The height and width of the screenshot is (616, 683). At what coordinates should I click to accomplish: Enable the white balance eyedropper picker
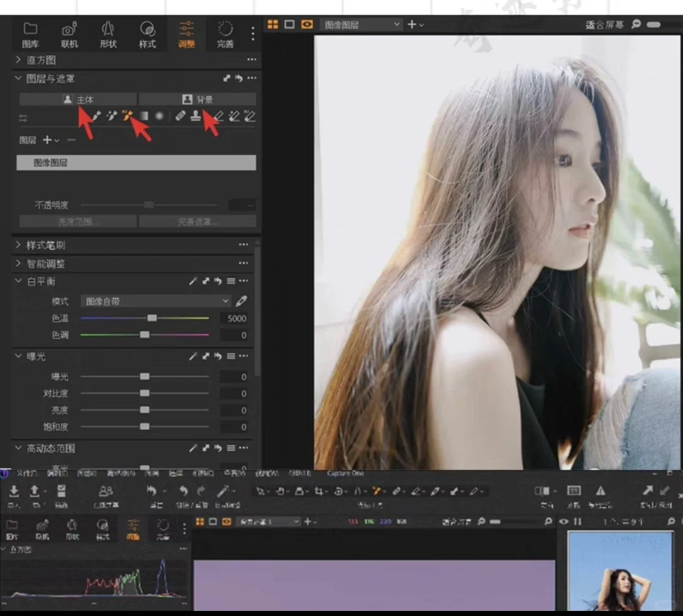pos(241,301)
